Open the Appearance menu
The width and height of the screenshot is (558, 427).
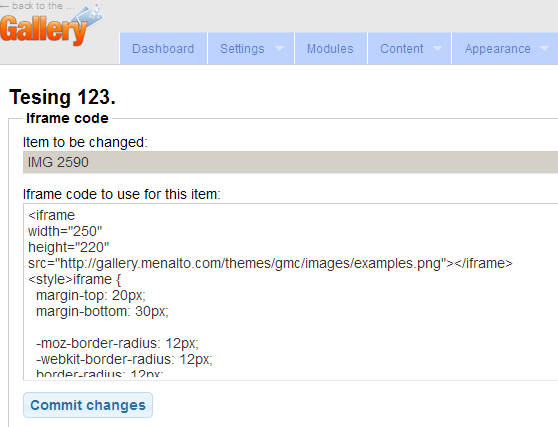tap(498, 48)
